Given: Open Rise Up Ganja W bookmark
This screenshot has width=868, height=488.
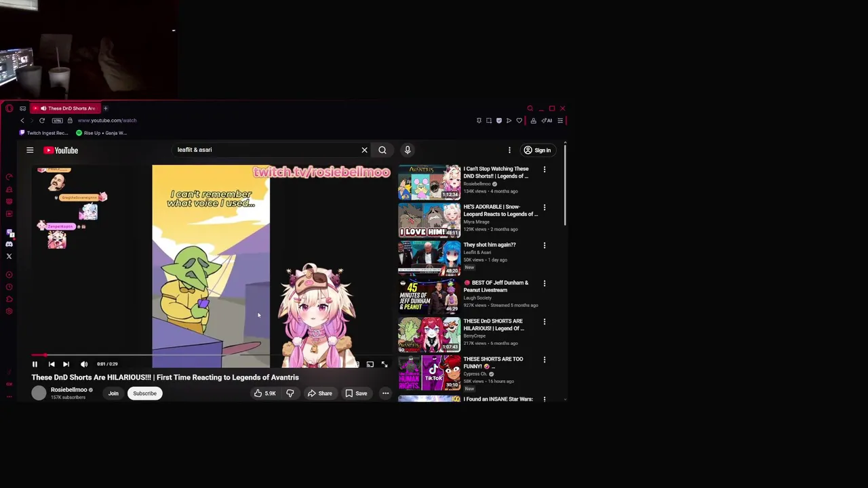Looking at the screenshot, I should (102, 133).
